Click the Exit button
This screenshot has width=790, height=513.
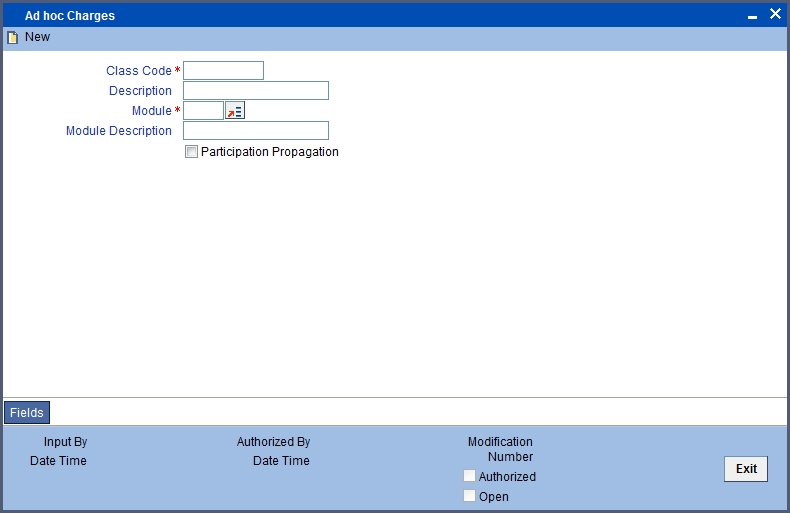[746, 469]
